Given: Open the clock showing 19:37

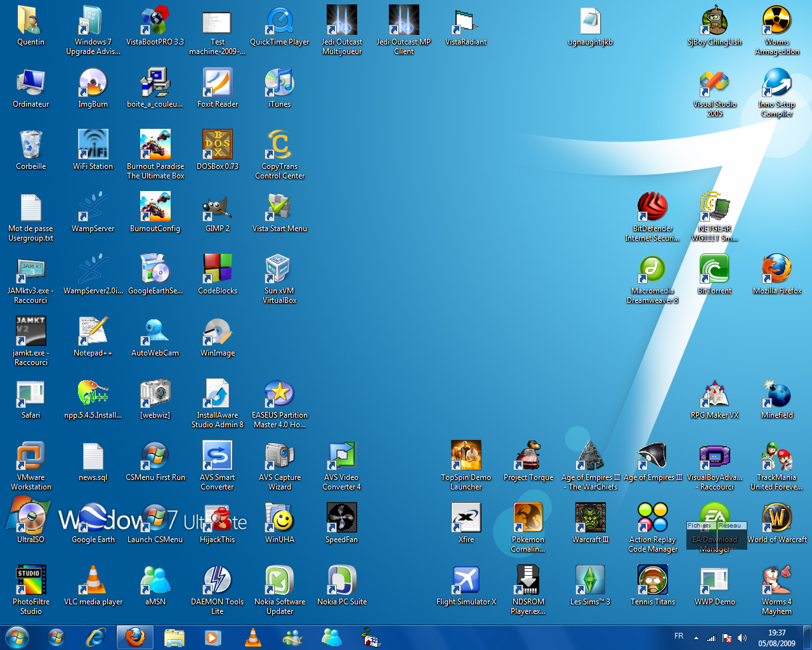Looking at the screenshot, I should click(776, 637).
